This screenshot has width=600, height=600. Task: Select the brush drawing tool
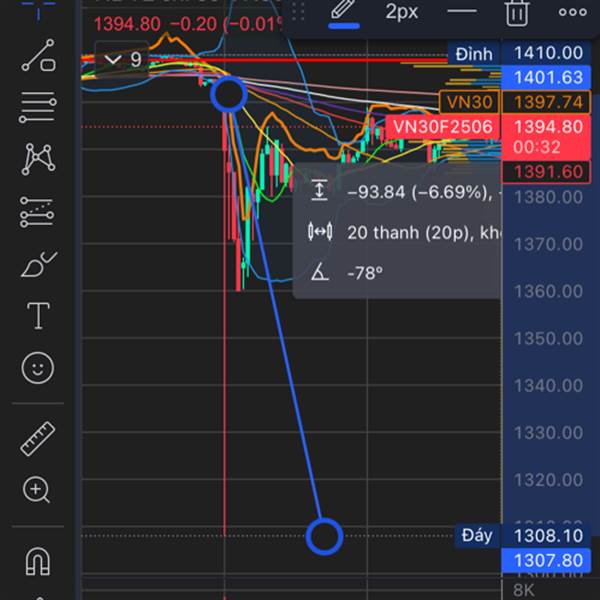[x=38, y=264]
